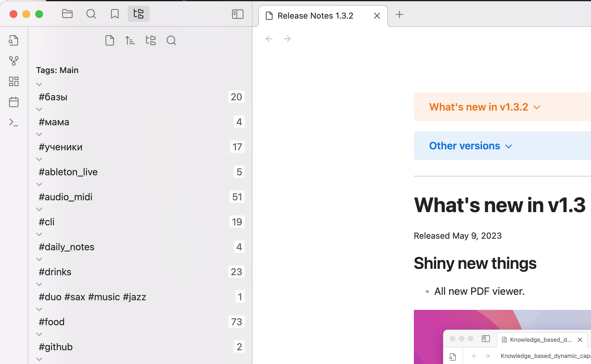The height and width of the screenshot is (364, 591).
Task: Open the file search icon in the left ribbon
Action: (13, 40)
